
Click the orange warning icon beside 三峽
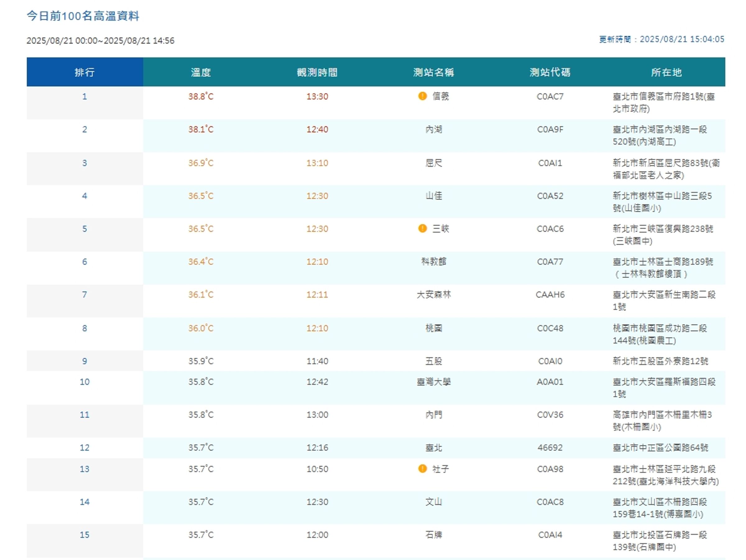coord(422,229)
